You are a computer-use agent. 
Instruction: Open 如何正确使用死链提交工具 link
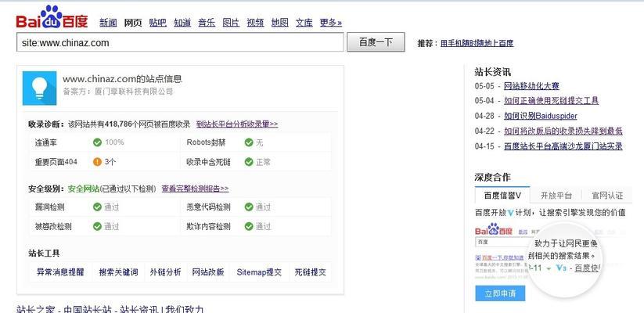[x=551, y=101]
